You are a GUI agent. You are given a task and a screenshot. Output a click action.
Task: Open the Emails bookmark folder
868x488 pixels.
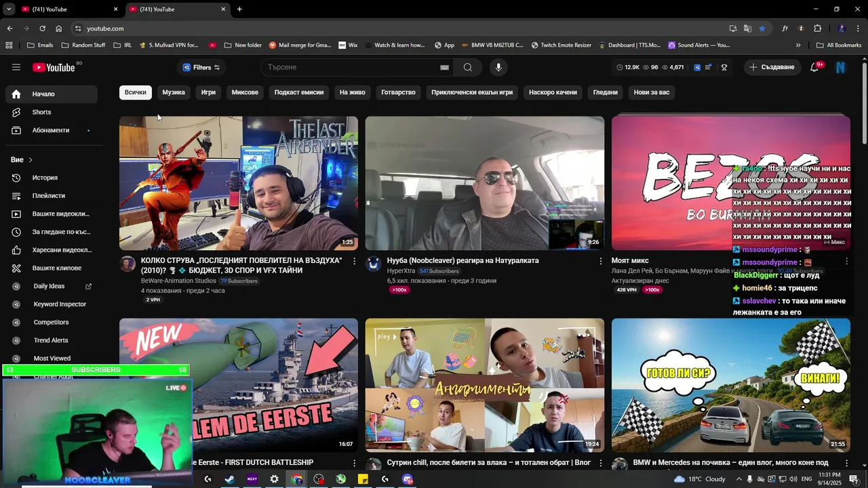[40, 45]
